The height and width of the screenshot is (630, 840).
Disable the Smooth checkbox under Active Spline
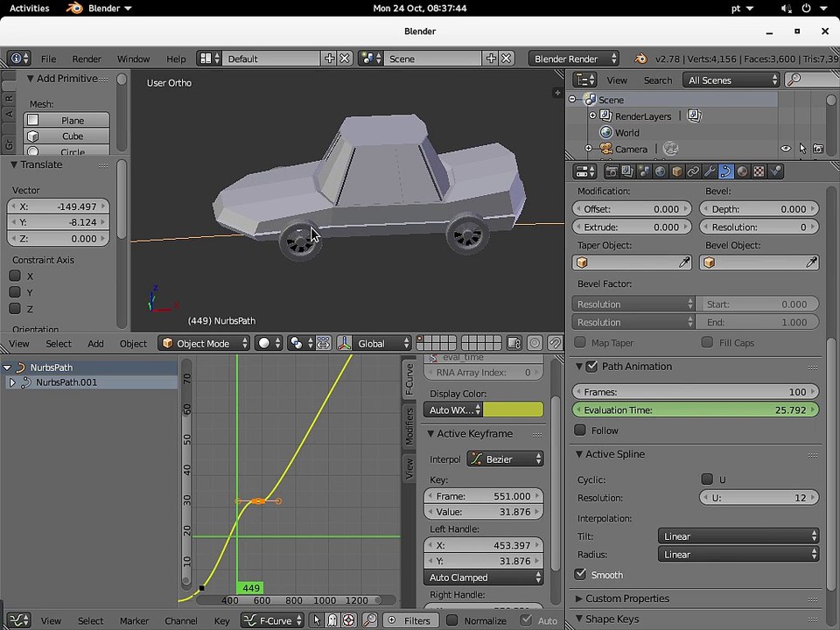point(580,574)
